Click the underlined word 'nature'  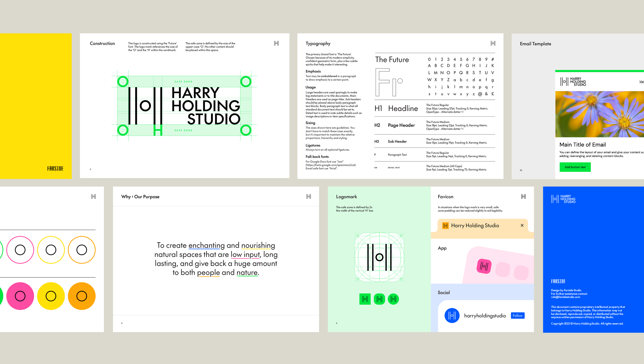247,272
